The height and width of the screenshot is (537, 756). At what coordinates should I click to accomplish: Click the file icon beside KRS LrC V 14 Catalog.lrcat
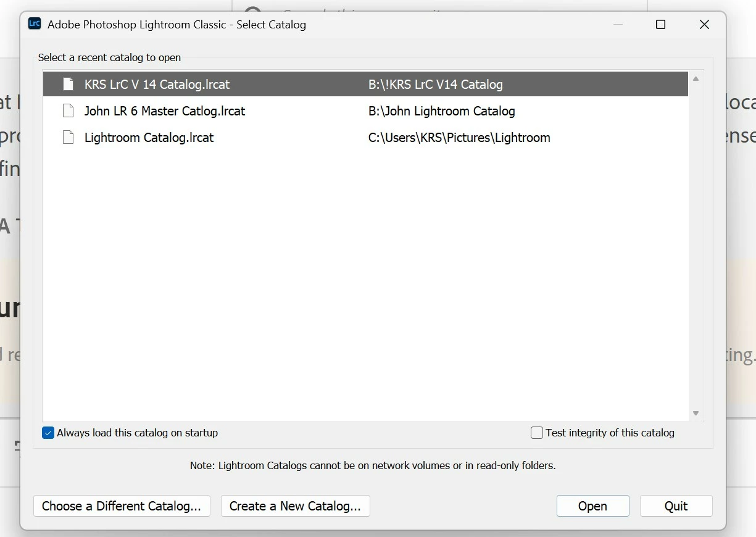pyautogui.click(x=69, y=84)
